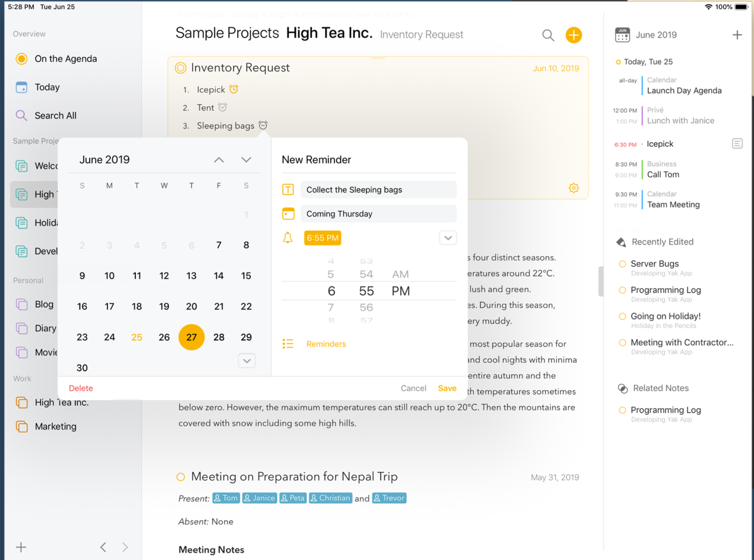
Task: Click the orange add note plus button
Action: (x=574, y=35)
